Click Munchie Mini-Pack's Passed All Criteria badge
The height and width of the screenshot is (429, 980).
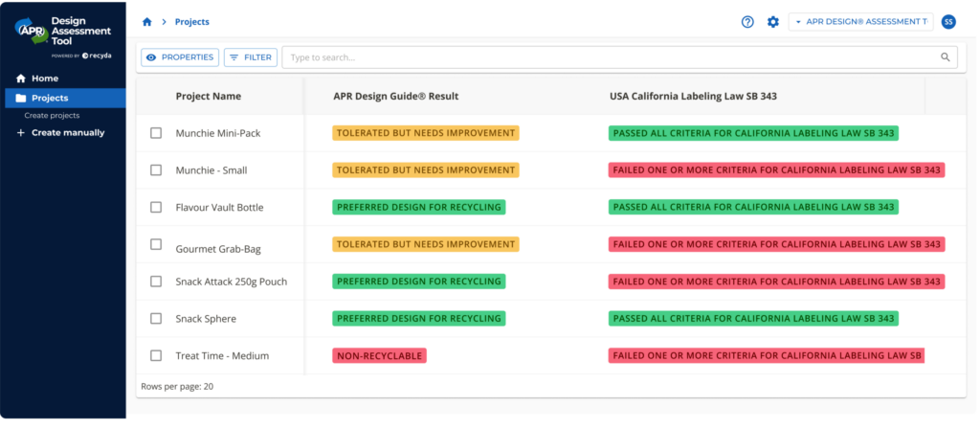pos(753,133)
